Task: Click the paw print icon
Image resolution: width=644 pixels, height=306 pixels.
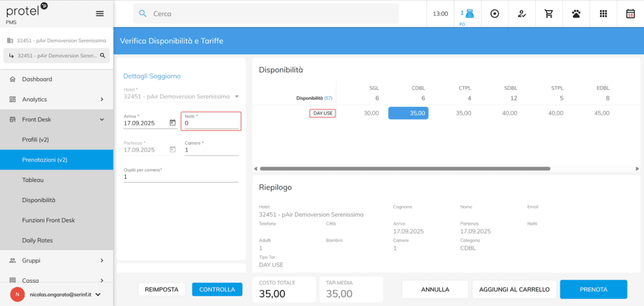Action: pos(575,14)
